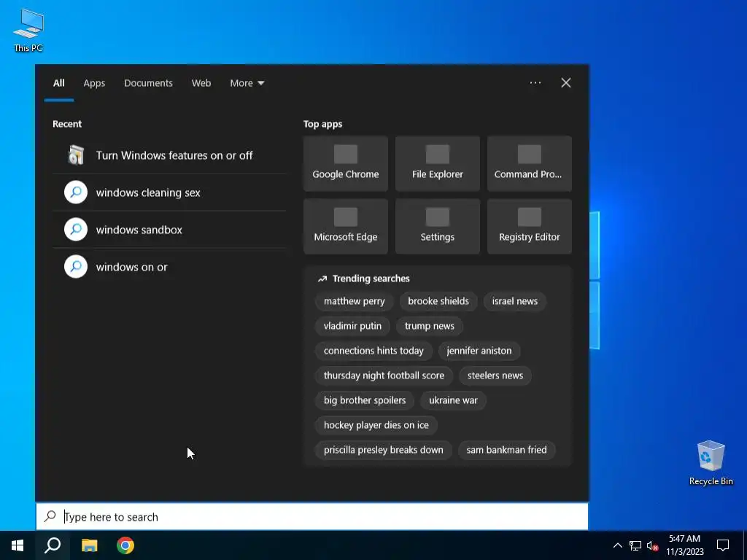The width and height of the screenshot is (747, 560).
Task: Click the muted volume tray icon
Action: point(652,545)
